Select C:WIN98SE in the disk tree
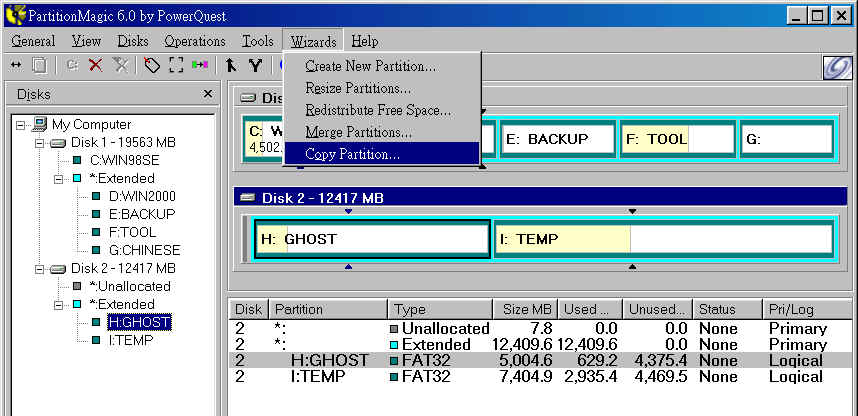 [125, 161]
